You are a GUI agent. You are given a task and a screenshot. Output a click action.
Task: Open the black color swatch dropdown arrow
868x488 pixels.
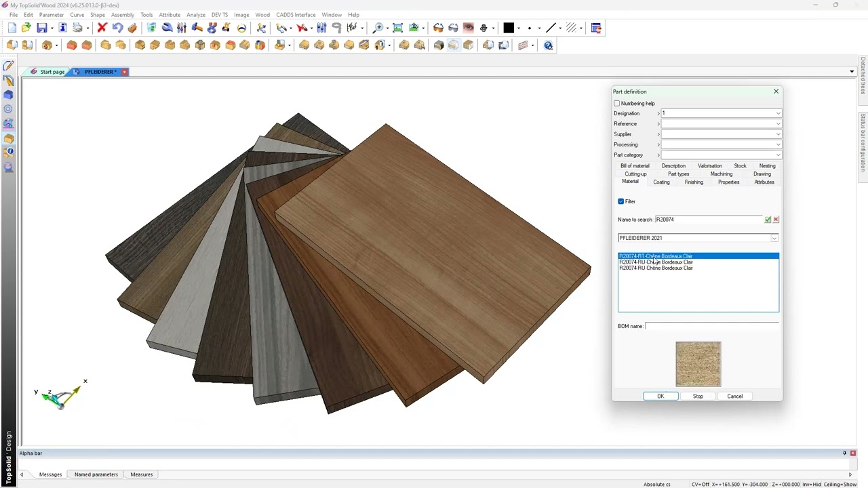[519, 28]
